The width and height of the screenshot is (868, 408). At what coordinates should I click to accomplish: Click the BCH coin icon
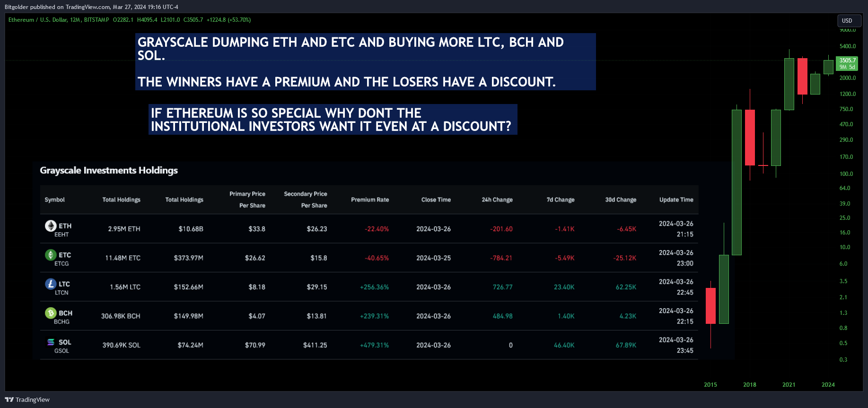(x=51, y=313)
